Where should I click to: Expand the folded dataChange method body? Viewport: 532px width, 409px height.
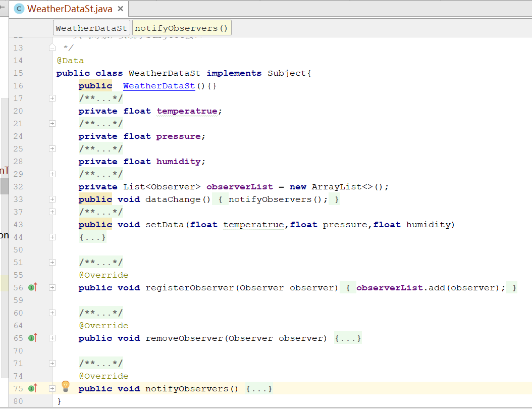pos(52,199)
